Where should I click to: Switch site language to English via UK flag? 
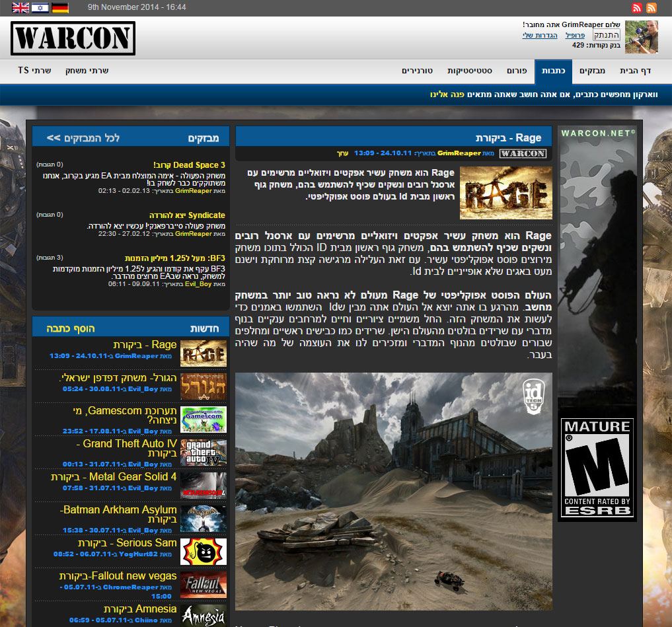pos(20,7)
